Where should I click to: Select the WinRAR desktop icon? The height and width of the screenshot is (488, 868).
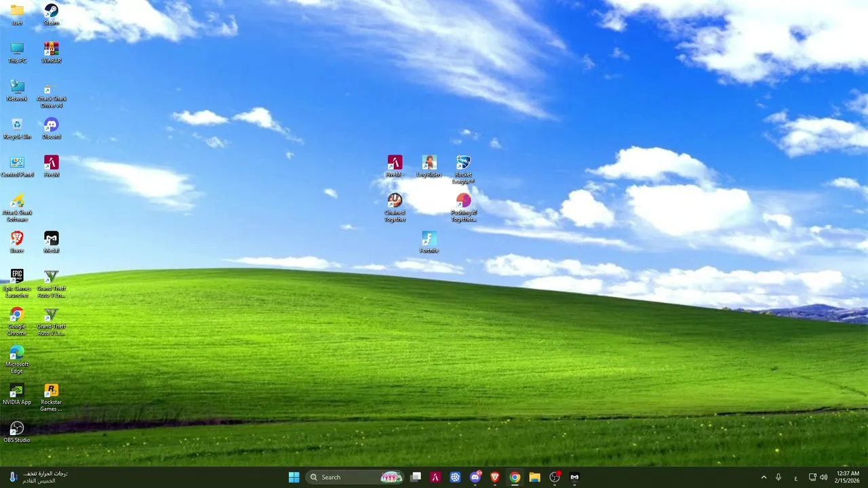pyautogui.click(x=51, y=52)
